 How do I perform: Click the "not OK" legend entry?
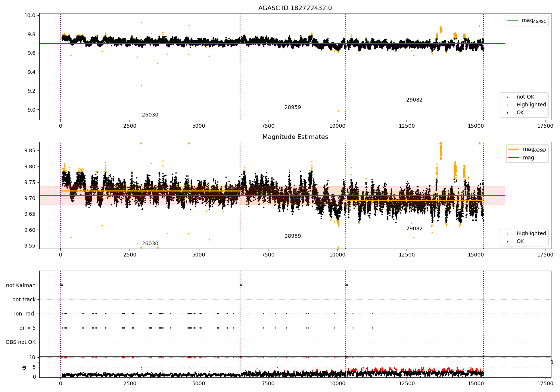click(x=525, y=97)
